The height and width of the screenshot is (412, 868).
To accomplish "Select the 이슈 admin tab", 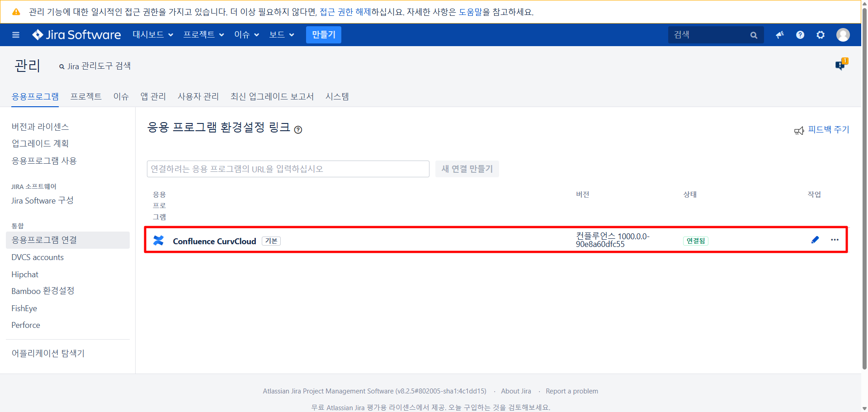I will (x=121, y=96).
